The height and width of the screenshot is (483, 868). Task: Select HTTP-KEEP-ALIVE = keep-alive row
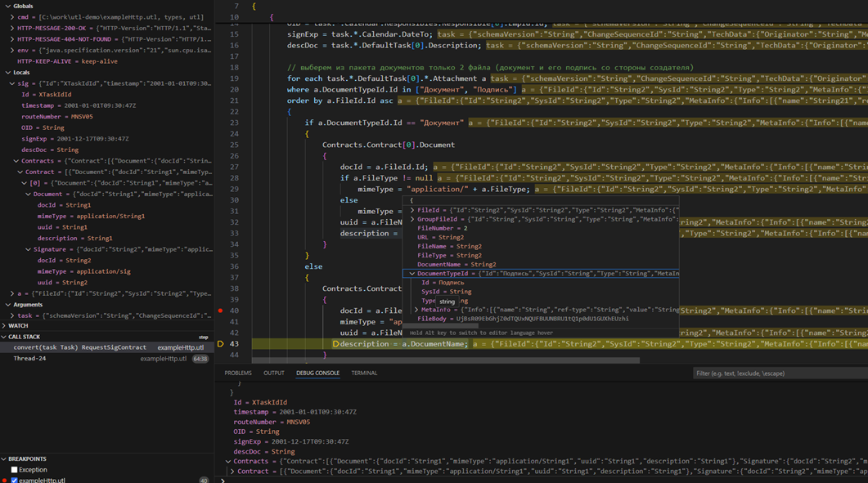pos(107,61)
